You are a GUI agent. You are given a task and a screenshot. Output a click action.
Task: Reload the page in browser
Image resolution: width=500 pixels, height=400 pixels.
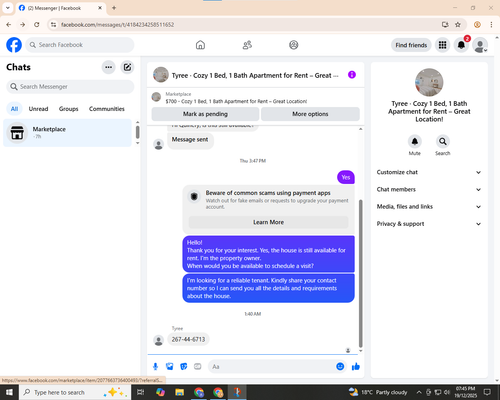[x=37, y=25]
